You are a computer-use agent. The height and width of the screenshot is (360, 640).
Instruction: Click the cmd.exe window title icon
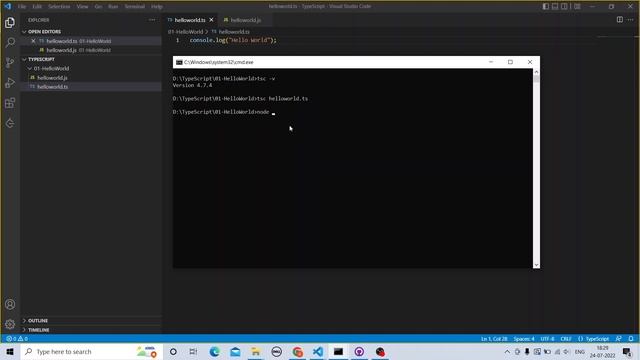179,62
